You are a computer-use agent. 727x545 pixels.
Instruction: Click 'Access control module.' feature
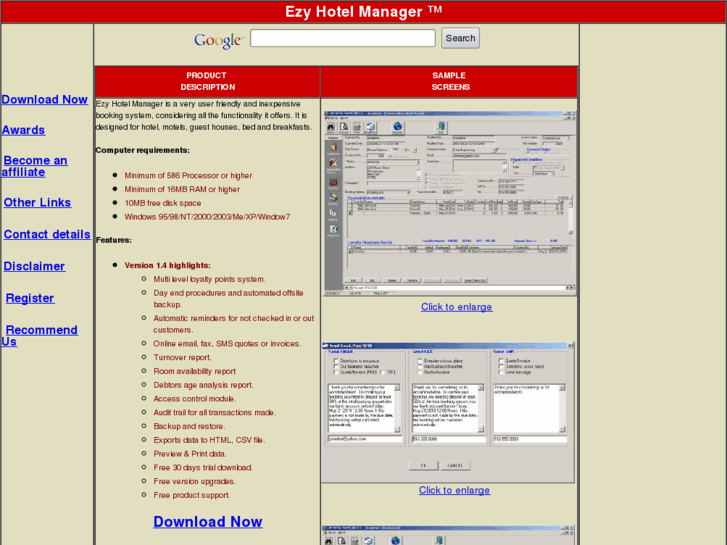pyautogui.click(x=195, y=399)
